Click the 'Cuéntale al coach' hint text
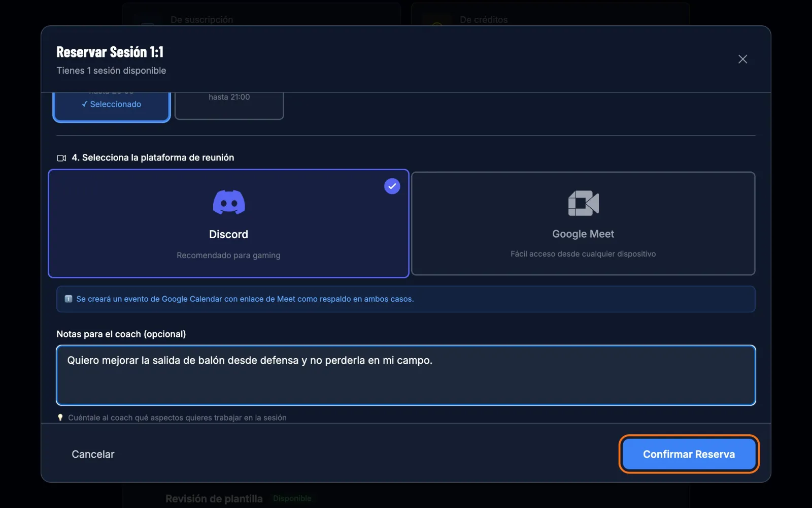This screenshot has height=508, width=812. tap(177, 418)
